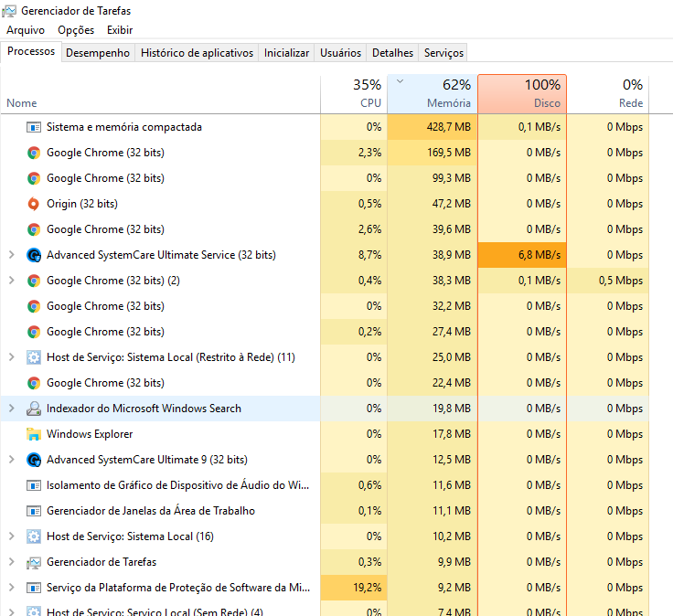This screenshot has height=616, width=673.
Task: Click the Task Manager title bar icon
Action: pos(9,11)
